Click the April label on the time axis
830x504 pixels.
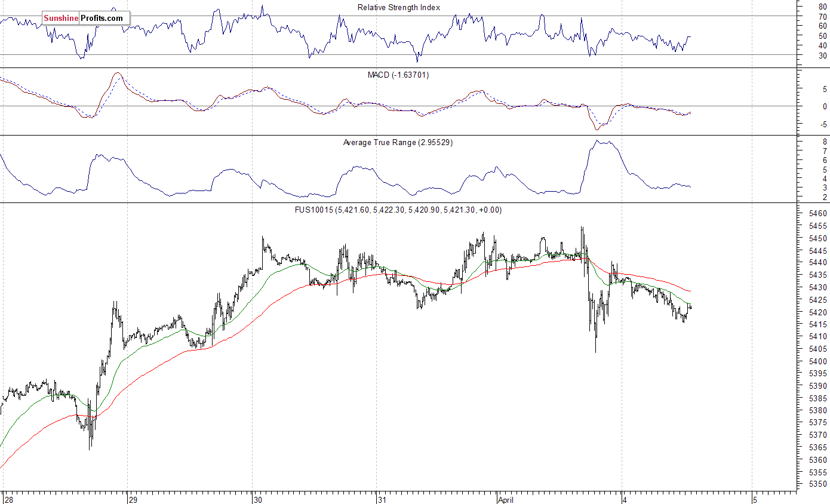pos(506,499)
